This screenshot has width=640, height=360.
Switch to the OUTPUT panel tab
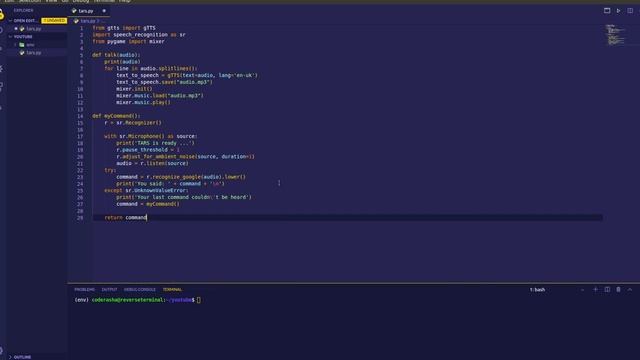point(109,289)
